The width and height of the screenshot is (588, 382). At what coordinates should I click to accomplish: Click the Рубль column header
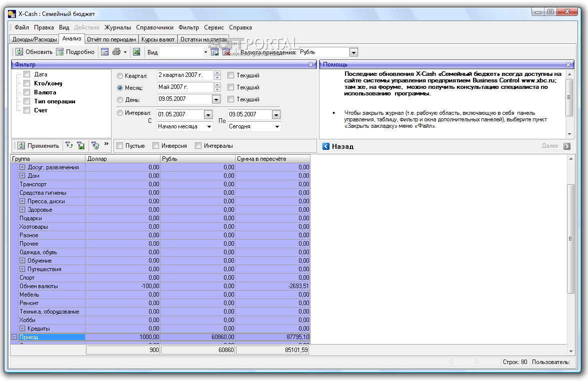197,159
